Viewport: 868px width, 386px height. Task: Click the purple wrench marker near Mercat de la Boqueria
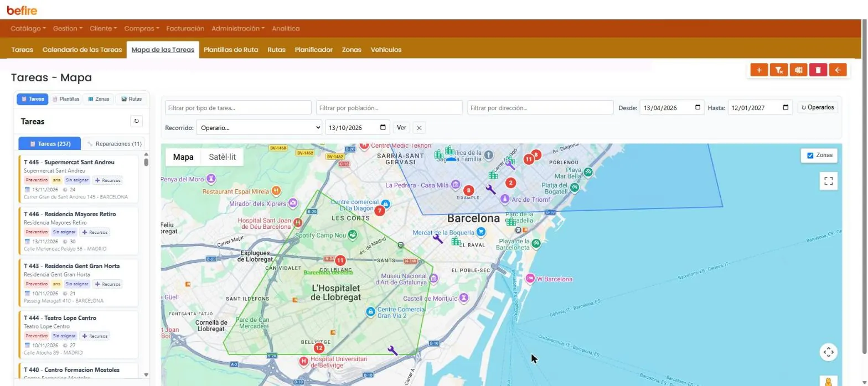[437, 238]
